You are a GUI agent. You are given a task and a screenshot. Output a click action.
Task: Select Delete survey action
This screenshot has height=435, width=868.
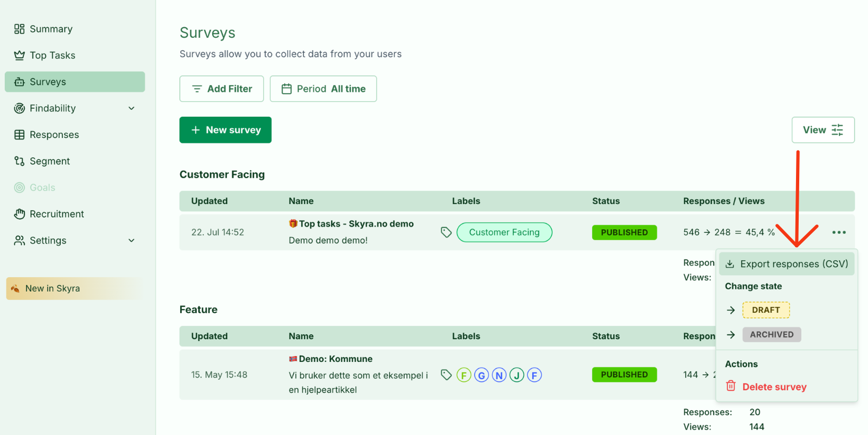774,387
